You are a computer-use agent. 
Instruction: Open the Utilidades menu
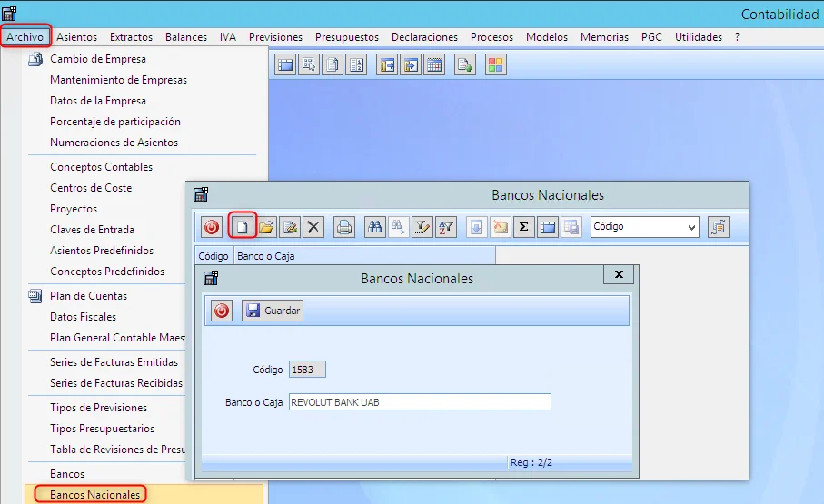(x=698, y=37)
